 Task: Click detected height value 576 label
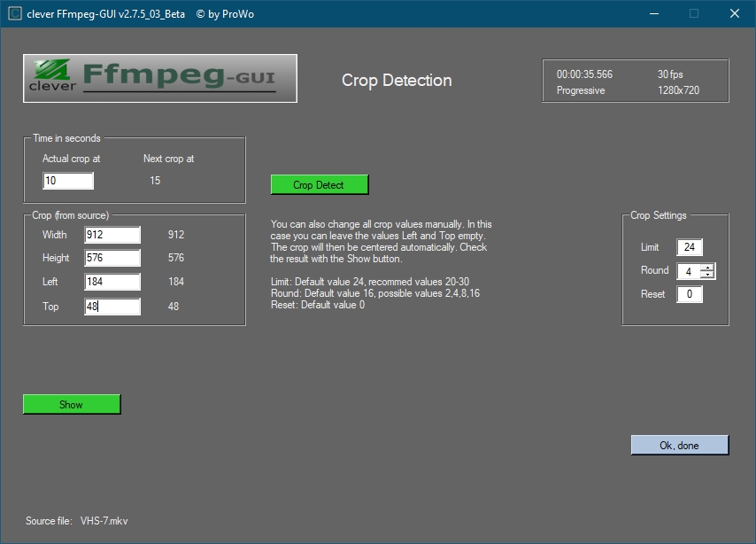point(176,258)
